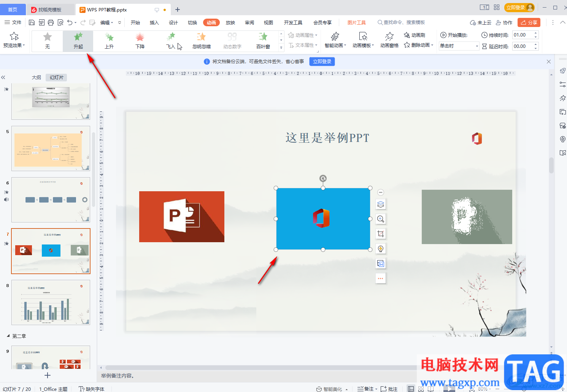The height and width of the screenshot is (392, 567).
Task: Apply the 下降 descend animation
Action: [x=140, y=41]
